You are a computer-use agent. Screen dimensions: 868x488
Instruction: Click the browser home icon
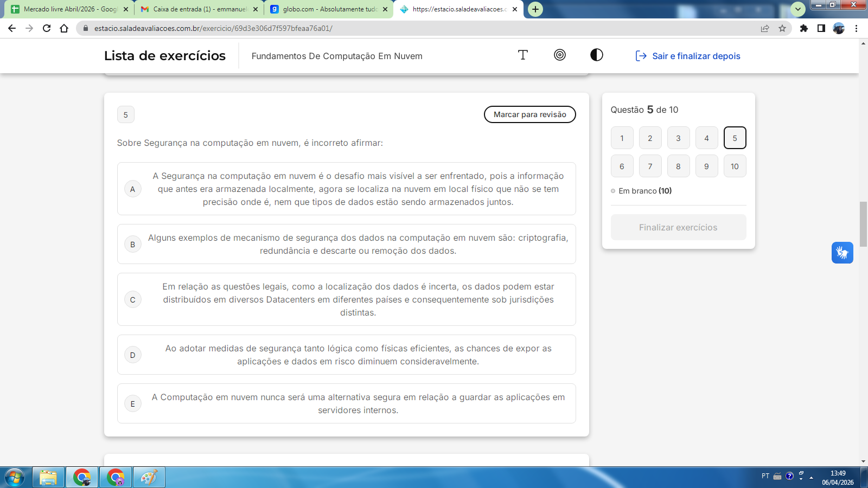pos(64,28)
